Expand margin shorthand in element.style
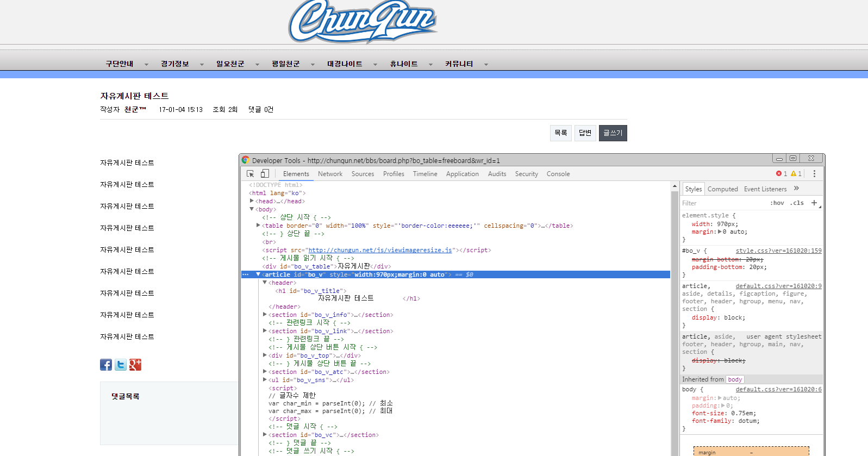 coord(720,232)
